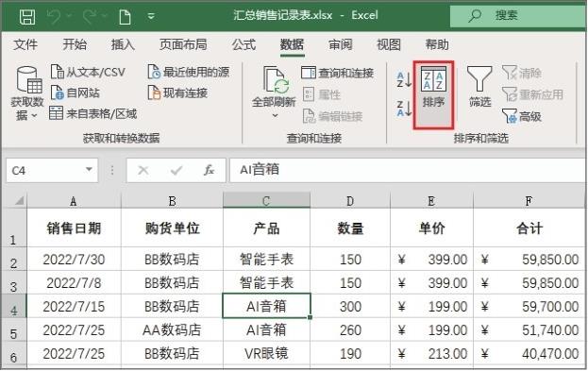This screenshot has width=588, height=371.
Task: Click the Cancel X in formula bar
Action: 143,171
